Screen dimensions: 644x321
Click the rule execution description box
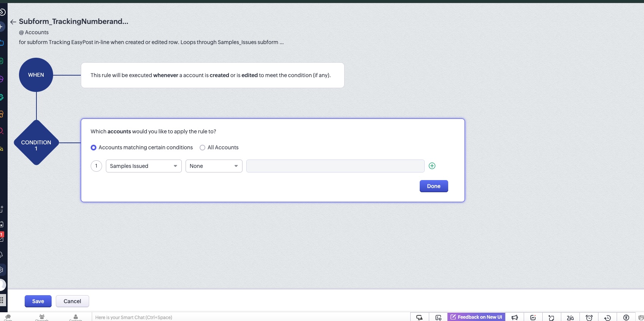click(x=213, y=75)
